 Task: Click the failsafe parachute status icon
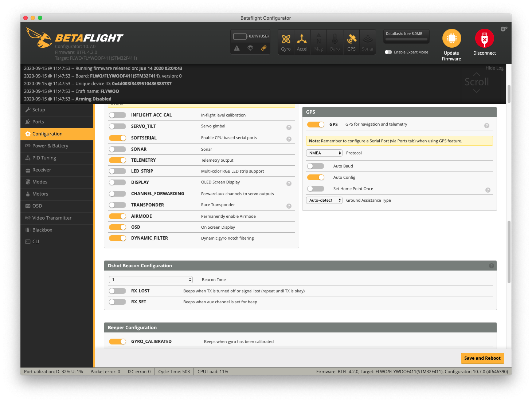click(x=250, y=48)
